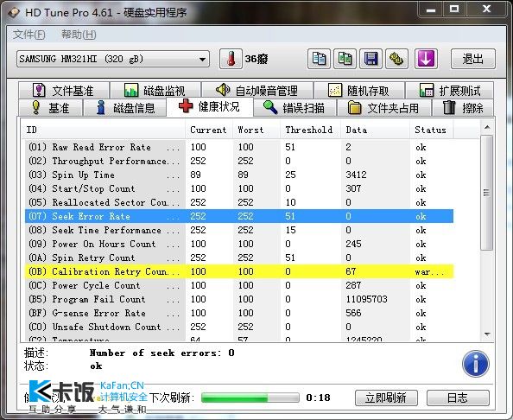
Task: Open the 擦除 tab
Action: point(463,108)
